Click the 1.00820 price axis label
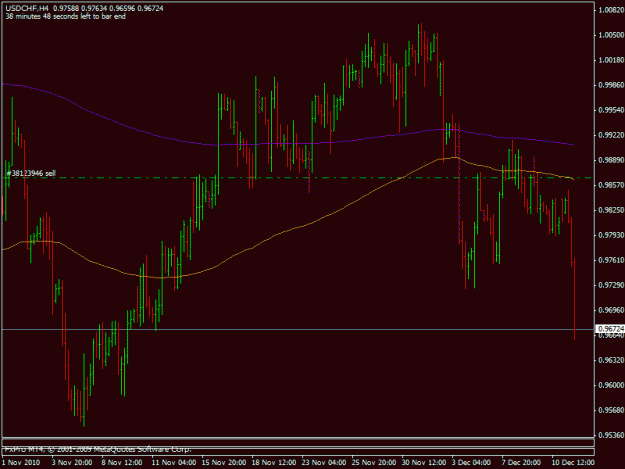This screenshot has height=469, width=625. [611, 10]
